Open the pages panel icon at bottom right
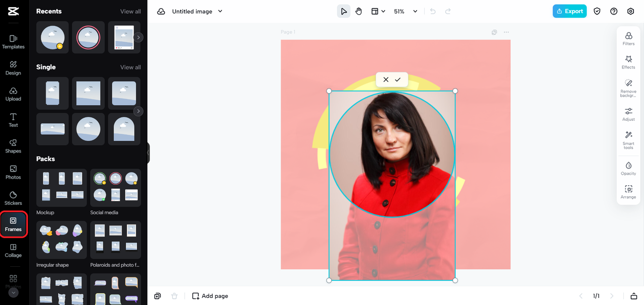Screen dimensions: 644x305 click(x=634, y=296)
